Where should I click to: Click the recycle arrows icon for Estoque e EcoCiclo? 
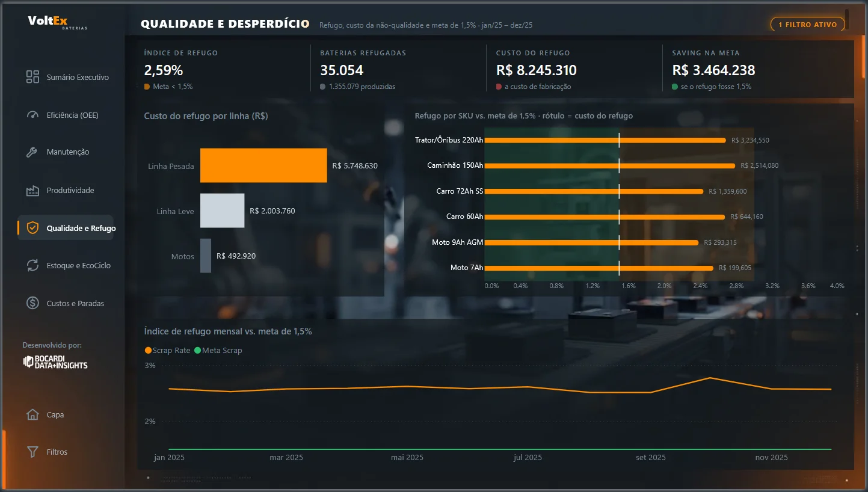32,265
